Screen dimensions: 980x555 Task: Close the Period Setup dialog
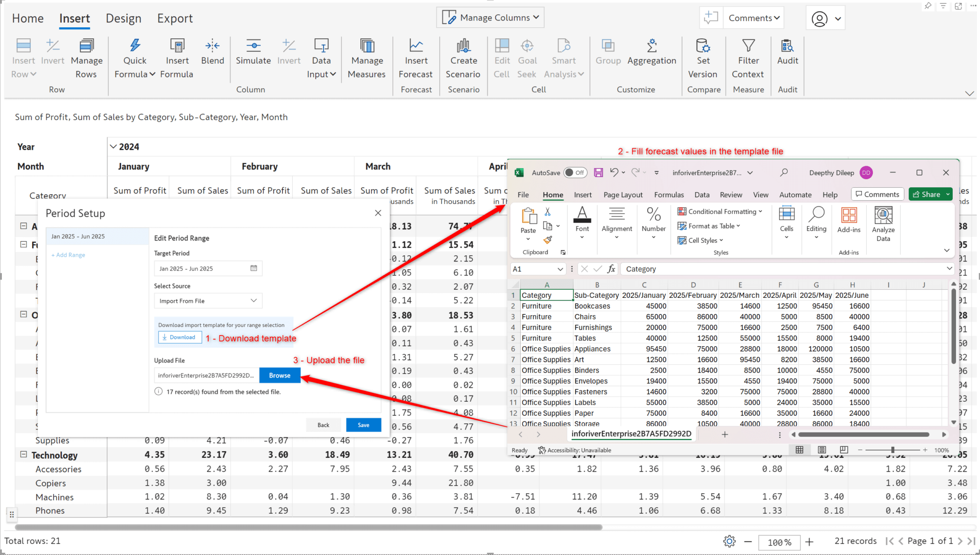point(378,213)
